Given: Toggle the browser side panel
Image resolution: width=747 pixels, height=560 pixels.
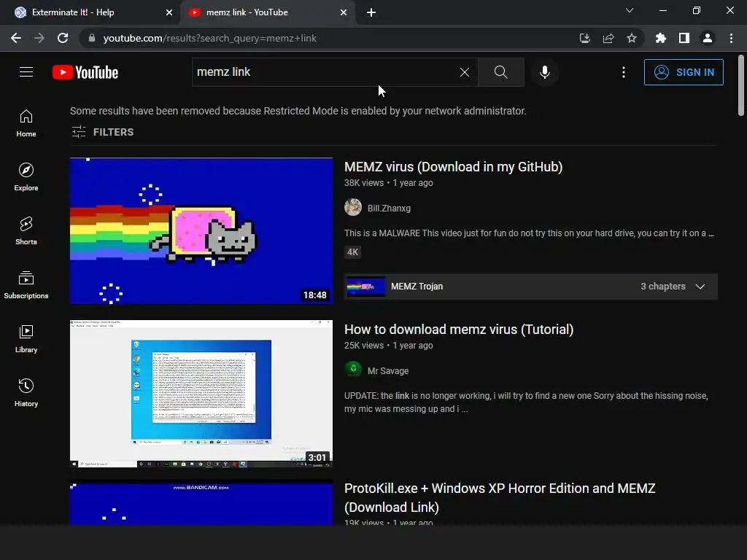Looking at the screenshot, I should [x=684, y=38].
